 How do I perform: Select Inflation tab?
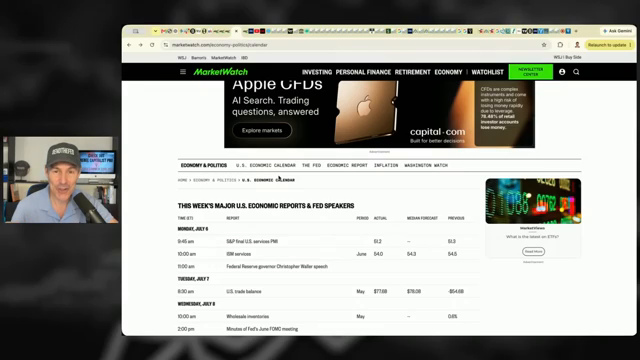(386, 165)
